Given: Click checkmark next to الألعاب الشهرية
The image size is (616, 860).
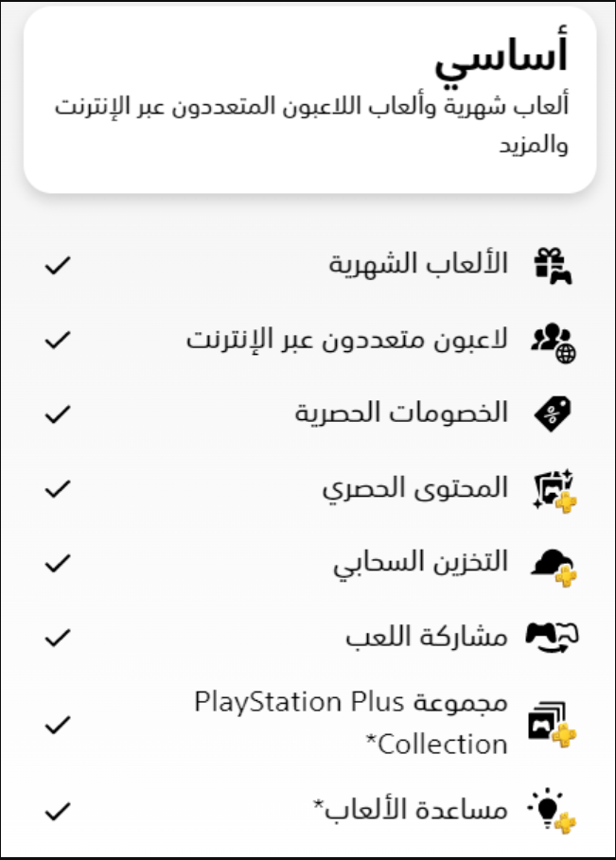Looking at the screenshot, I should (58, 266).
